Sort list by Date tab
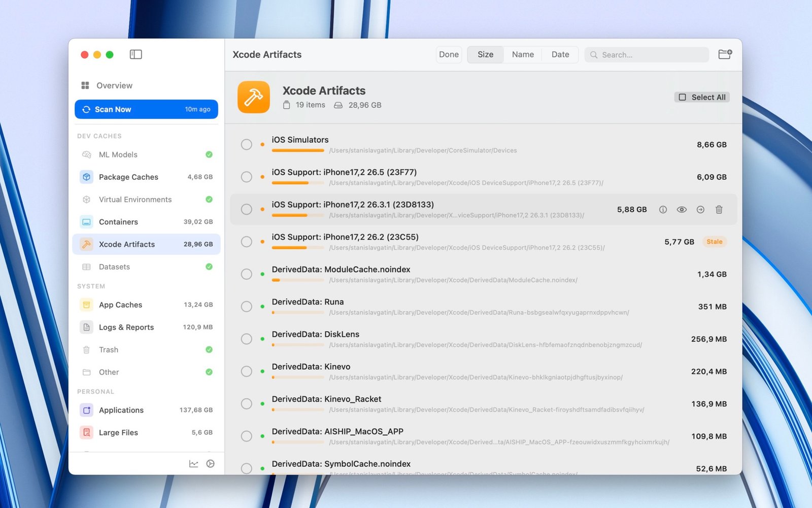The height and width of the screenshot is (508, 812). (560, 54)
